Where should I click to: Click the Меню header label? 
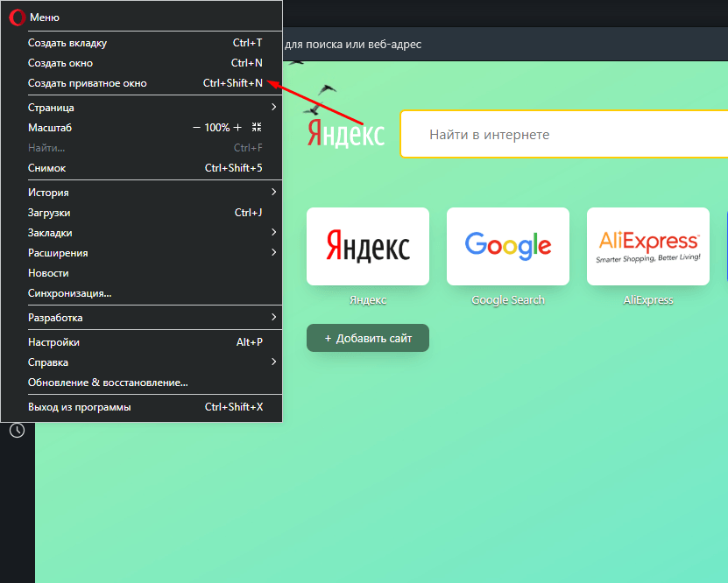click(45, 18)
